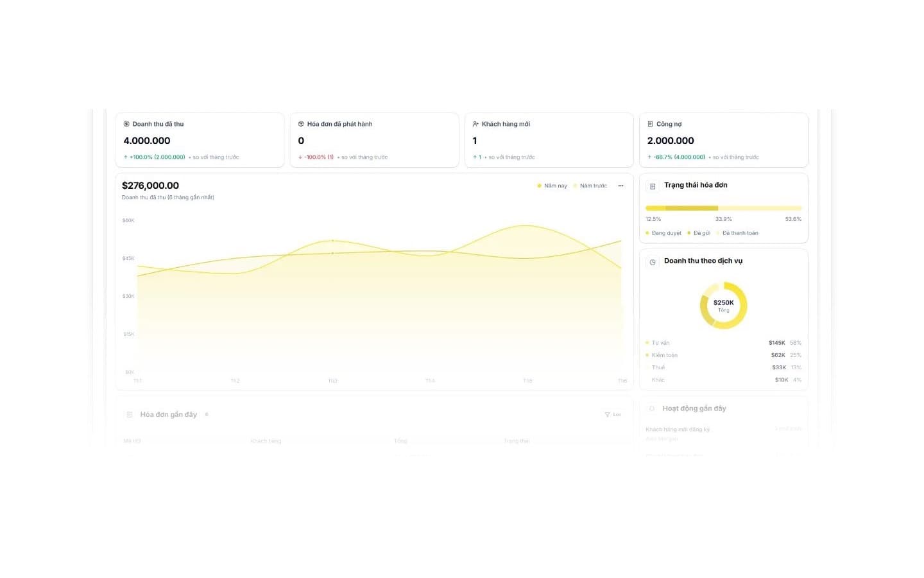Click the Doanh thu đã thu card icon
Screen dimensions: 924x578
(126, 124)
